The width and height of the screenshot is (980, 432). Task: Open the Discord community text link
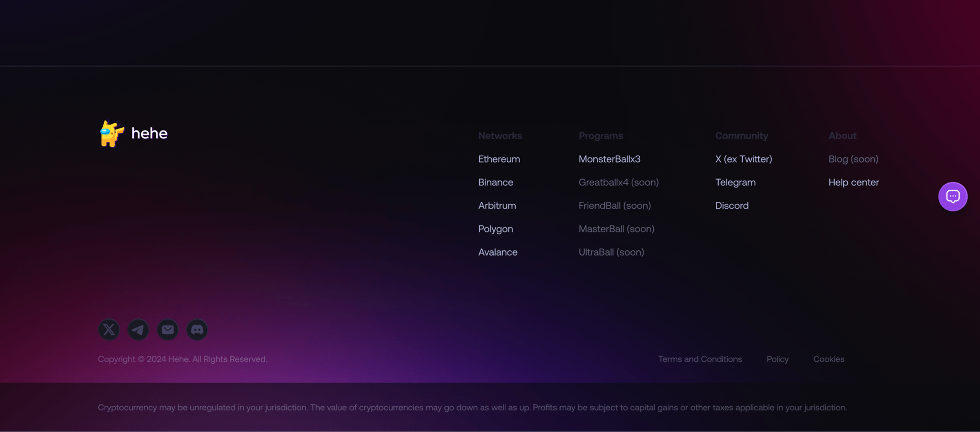[732, 205]
